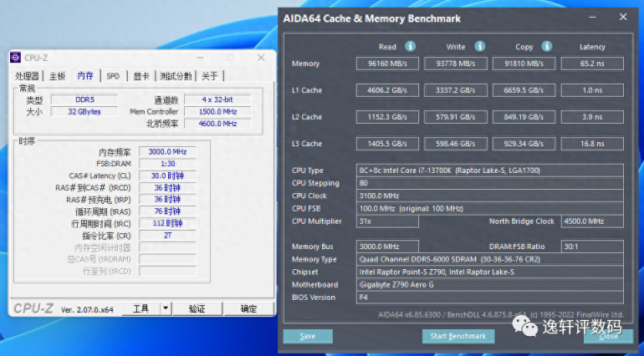
Task: Minimize the CPU-Z window
Action: 200,58
